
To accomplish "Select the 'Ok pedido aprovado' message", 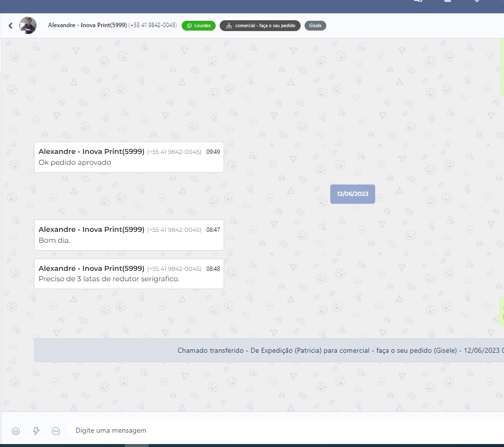I will click(x=75, y=162).
